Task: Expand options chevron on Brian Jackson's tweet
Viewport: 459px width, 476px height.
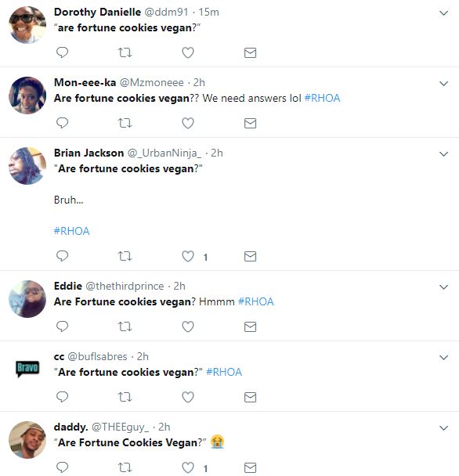Action: (444, 154)
